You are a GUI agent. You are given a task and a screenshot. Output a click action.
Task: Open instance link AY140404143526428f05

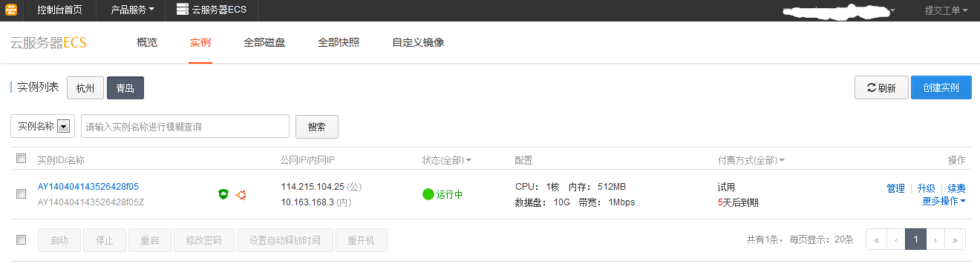(x=88, y=187)
